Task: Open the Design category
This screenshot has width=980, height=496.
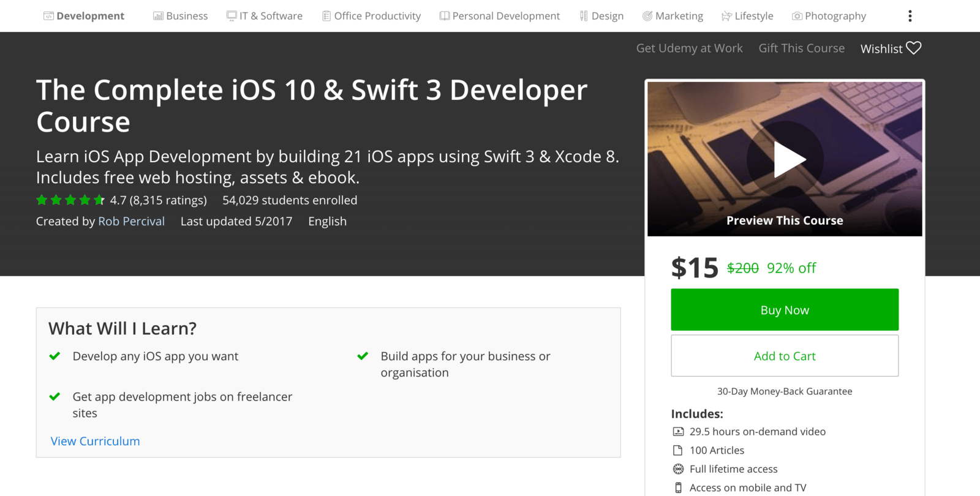Action: (601, 16)
